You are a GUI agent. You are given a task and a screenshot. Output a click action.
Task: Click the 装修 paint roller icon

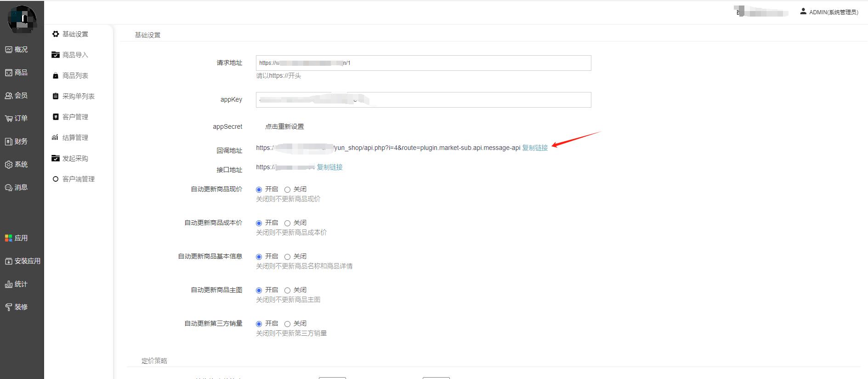coord(9,307)
